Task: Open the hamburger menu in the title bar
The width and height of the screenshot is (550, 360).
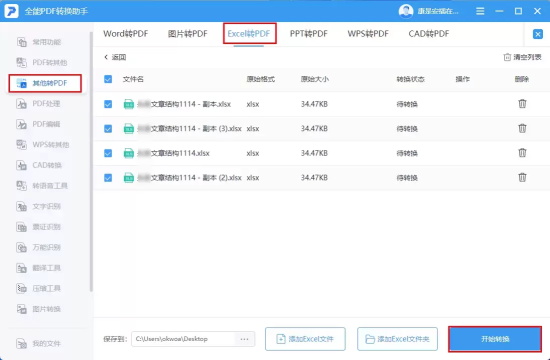Action: 480,11
